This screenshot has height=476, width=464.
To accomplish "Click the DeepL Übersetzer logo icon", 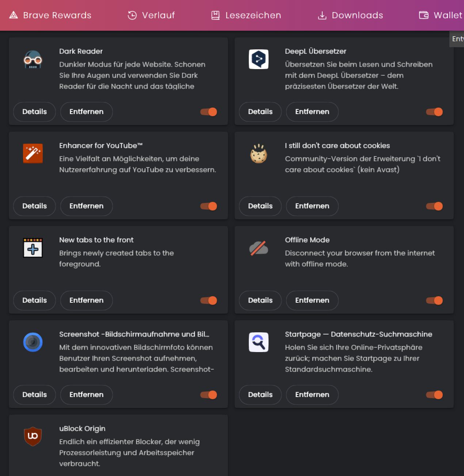I will (259, 59).
